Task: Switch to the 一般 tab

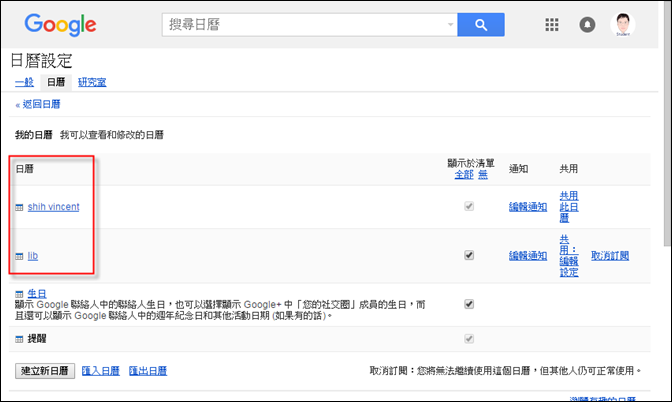Action: coord(24,82)
